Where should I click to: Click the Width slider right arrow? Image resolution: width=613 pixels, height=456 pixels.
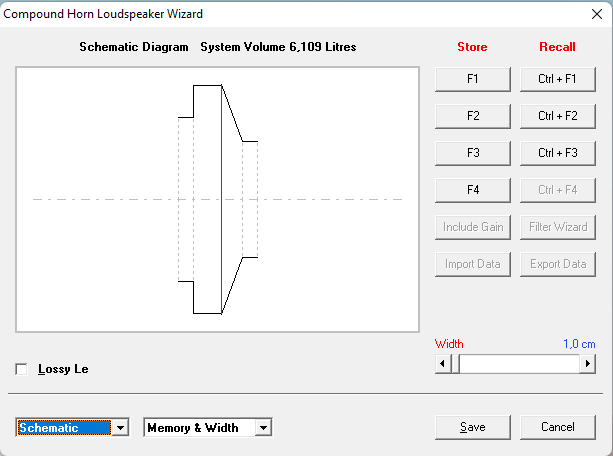tap(588, 364)
